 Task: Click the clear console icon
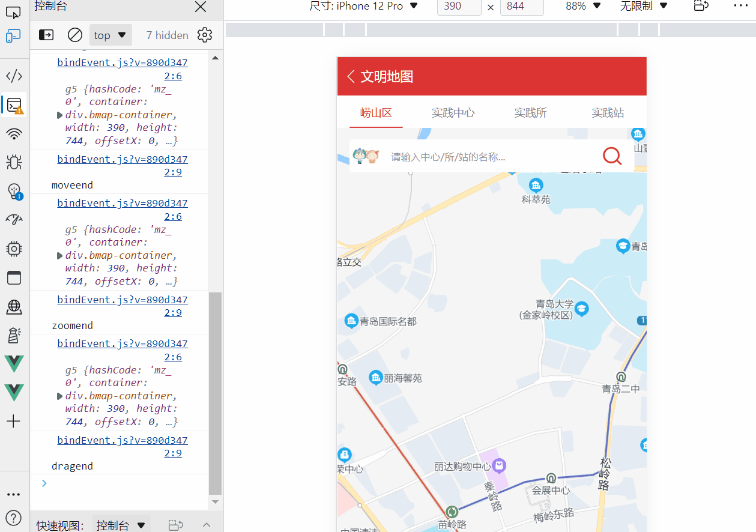[75, 35]
